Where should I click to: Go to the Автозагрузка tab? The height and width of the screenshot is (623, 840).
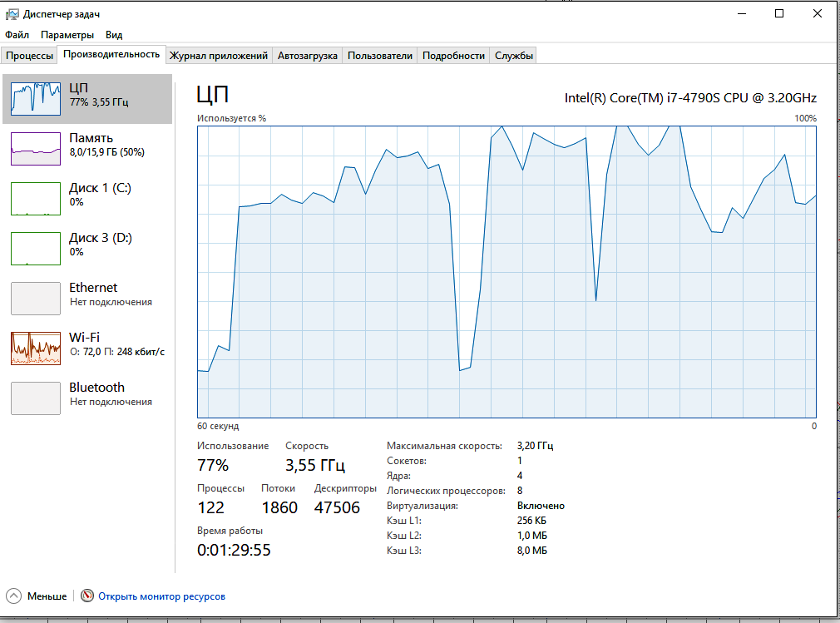pyautogui.click(x=308, y=56)
